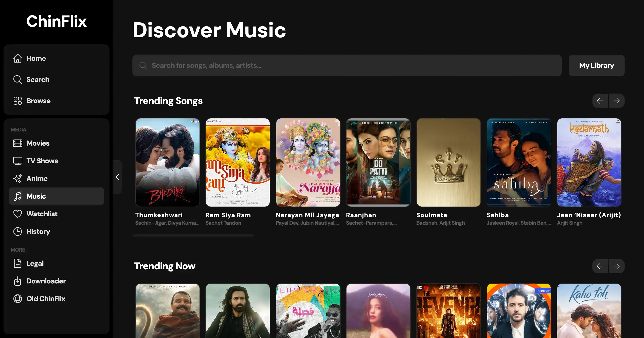Image resolution: width=644 pixels, height=338 pixels.
Task: Click the Home house icon
Action: pos(17,58)
